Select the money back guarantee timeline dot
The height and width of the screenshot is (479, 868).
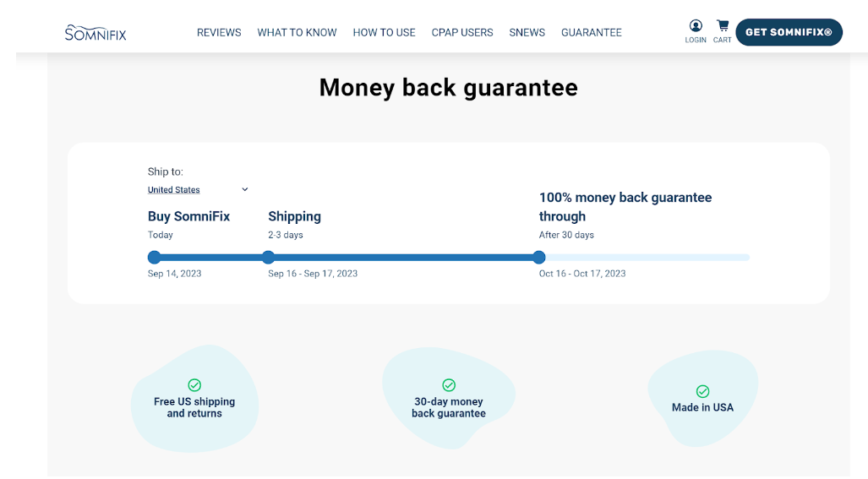tap(539, 258)
